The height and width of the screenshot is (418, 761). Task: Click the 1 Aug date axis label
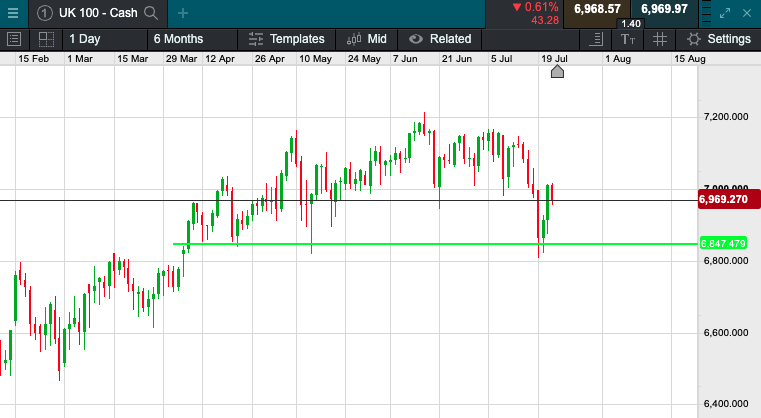click(618, 59)
